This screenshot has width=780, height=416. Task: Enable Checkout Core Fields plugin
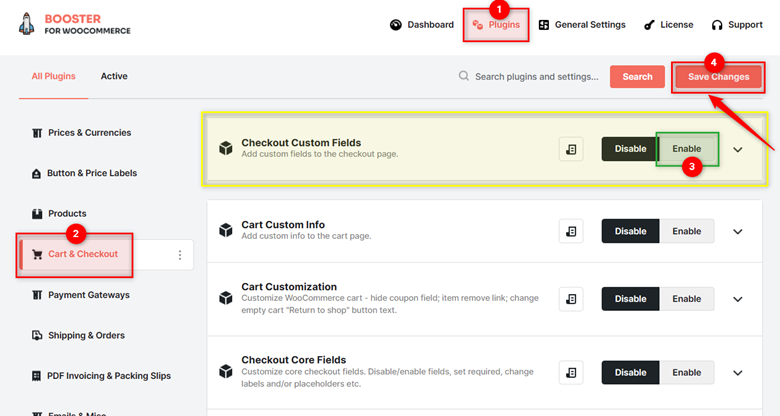pyautogui.click(x=687, y=373)
